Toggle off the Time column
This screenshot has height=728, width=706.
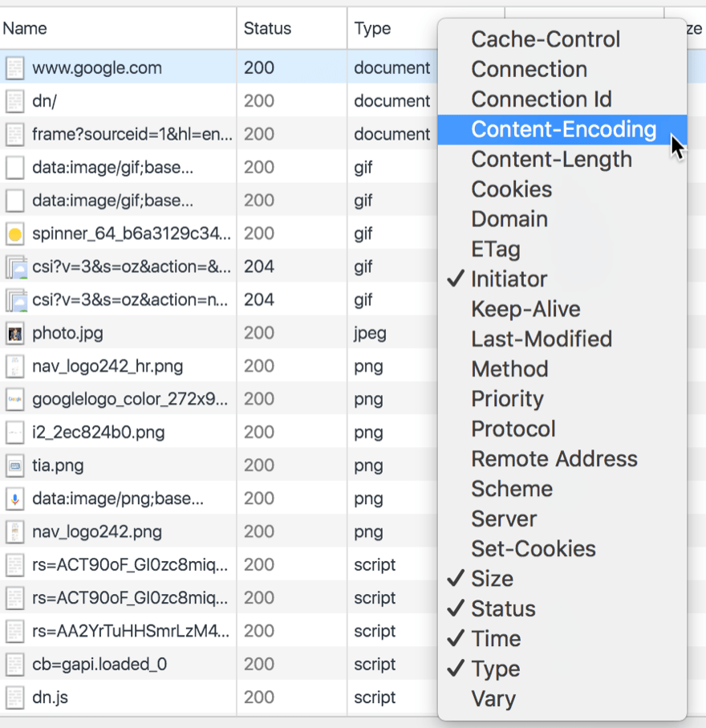[x=495, y=639]
